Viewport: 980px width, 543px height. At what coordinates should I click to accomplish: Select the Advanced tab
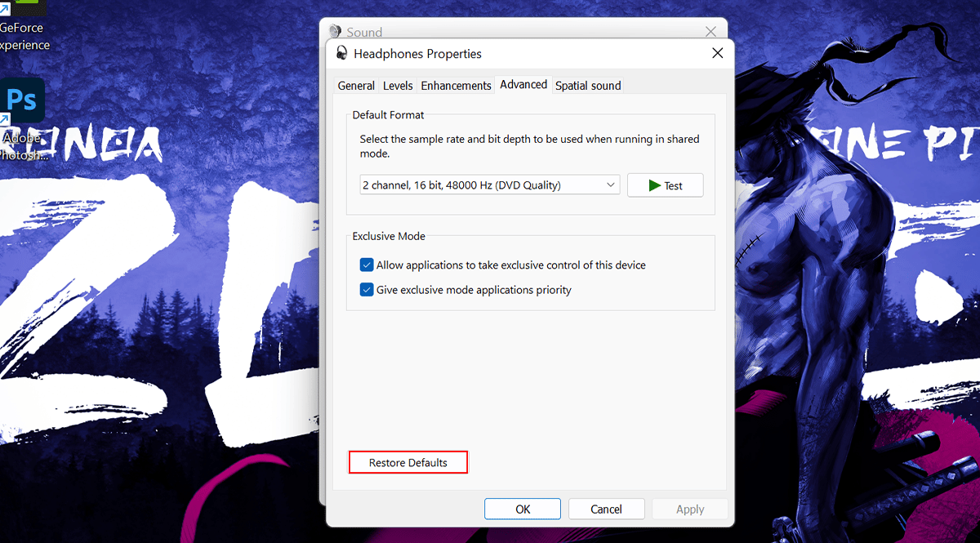tap(523, 84)
